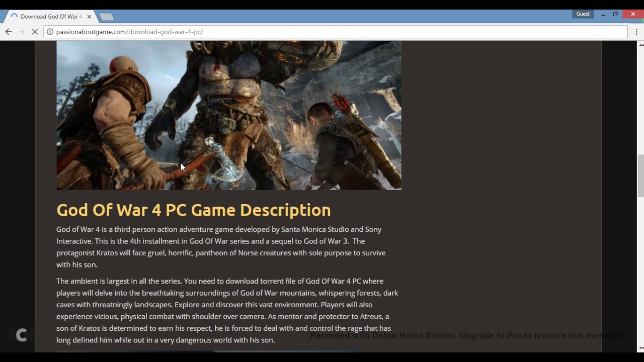The image size is (644, 362).
Task: Stop page loading with the X button
Action: click(35, 32)
